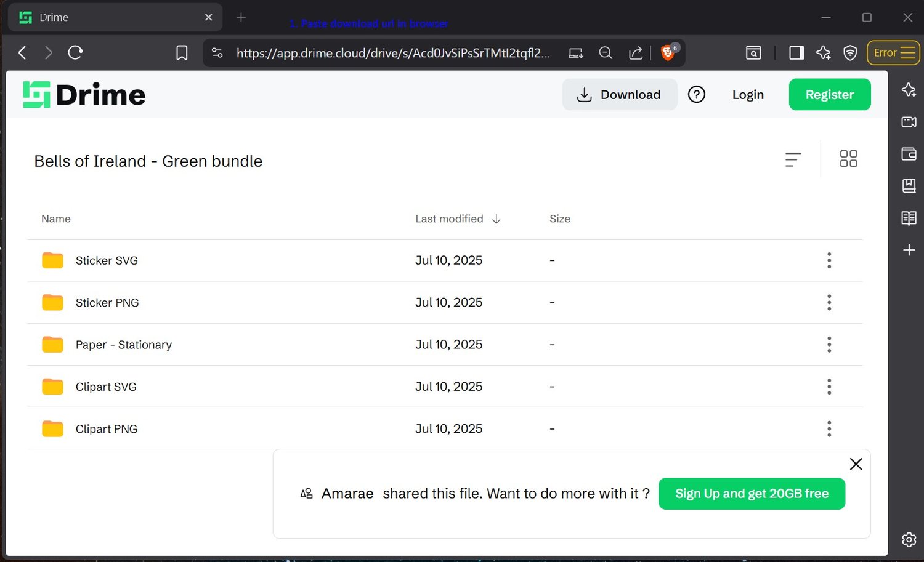924x562 pixels.
Task: Toggle the browser sidebar panel
Action: [796, 53]
